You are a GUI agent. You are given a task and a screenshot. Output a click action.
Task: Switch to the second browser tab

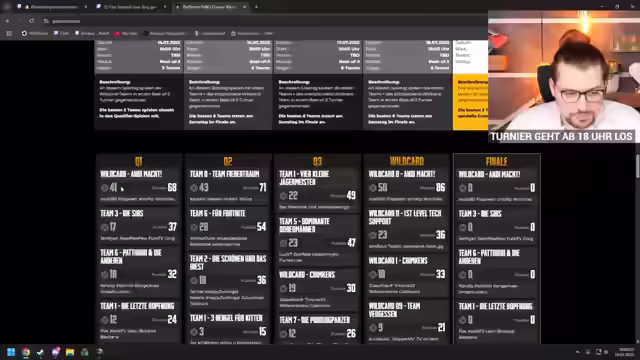131,7
